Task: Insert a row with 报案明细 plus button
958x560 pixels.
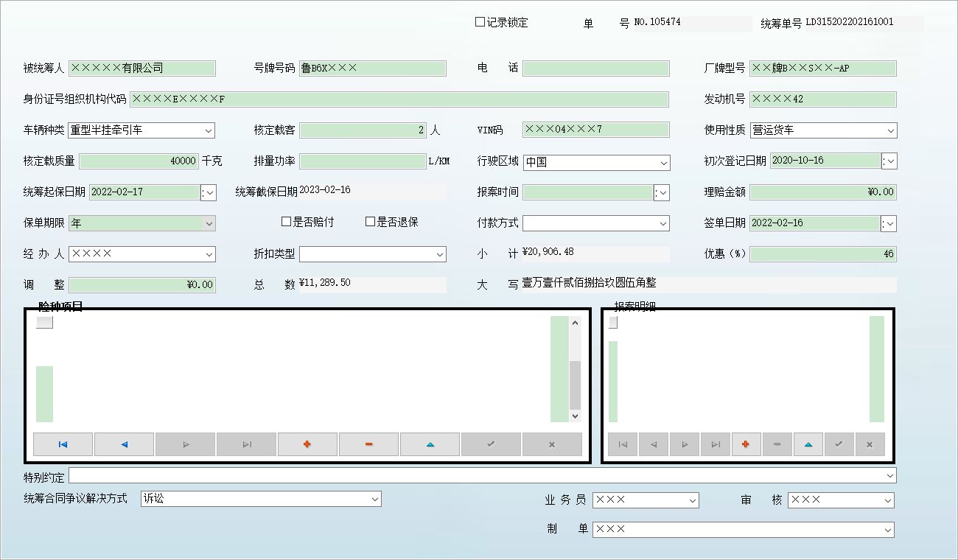Action: [746, 444]
